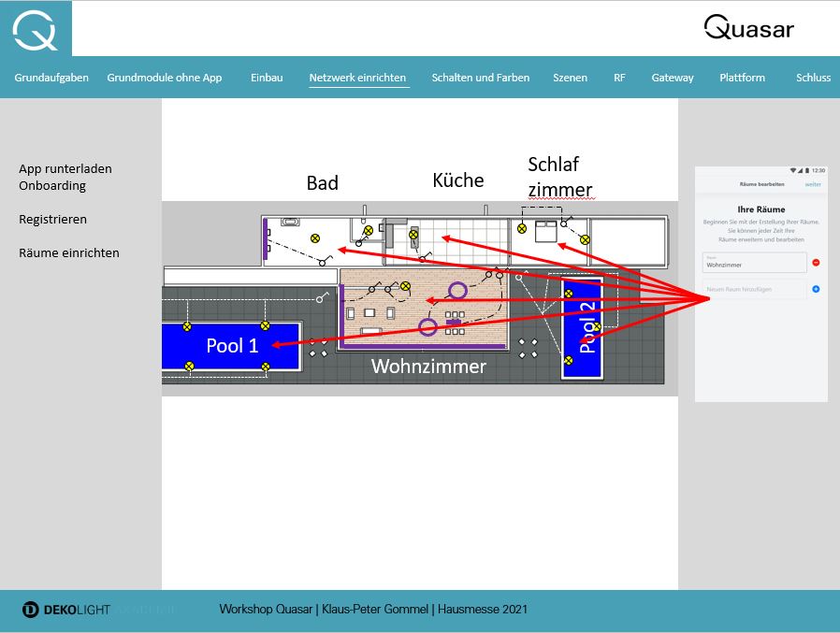Click the Neuen Raum hinzufügen input field

754,289
